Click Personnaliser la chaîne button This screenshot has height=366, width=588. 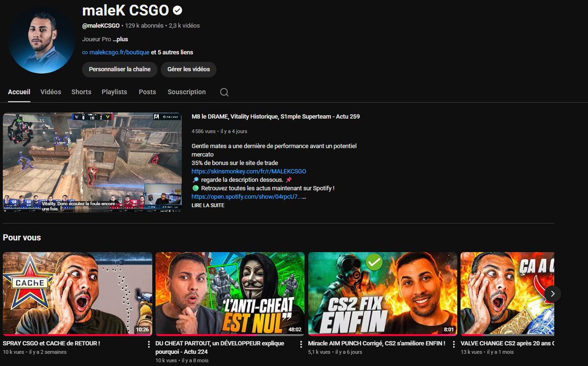tap(120, 69)
